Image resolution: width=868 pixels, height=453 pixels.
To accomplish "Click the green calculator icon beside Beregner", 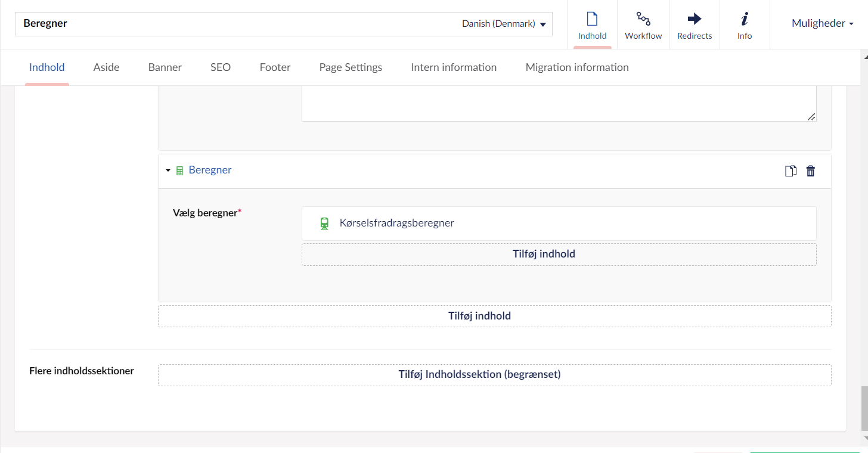I will tap(179, 171).
